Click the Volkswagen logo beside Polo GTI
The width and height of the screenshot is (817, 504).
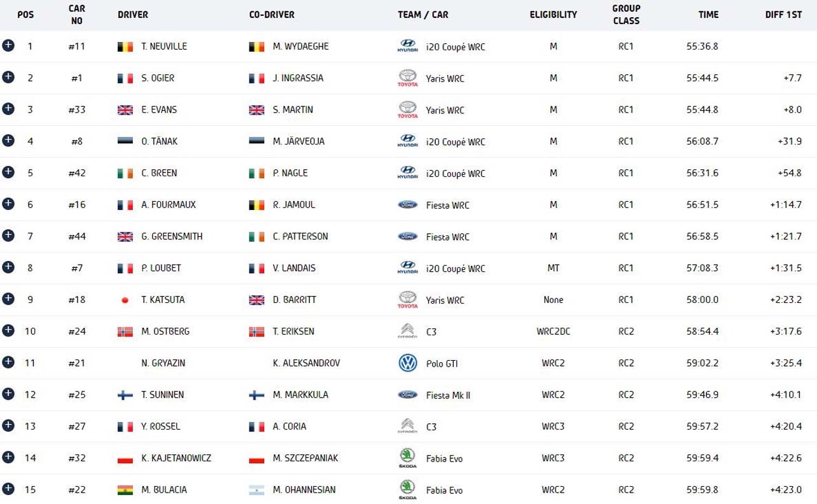tap(407, 363)
